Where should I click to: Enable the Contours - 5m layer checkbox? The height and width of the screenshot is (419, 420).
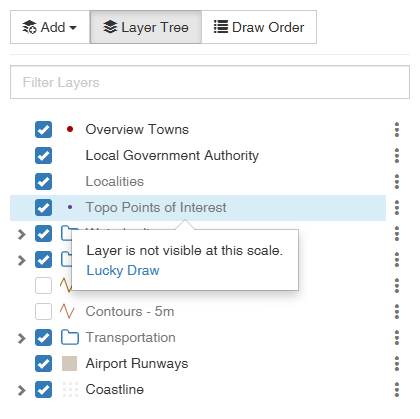coord(43,312)
